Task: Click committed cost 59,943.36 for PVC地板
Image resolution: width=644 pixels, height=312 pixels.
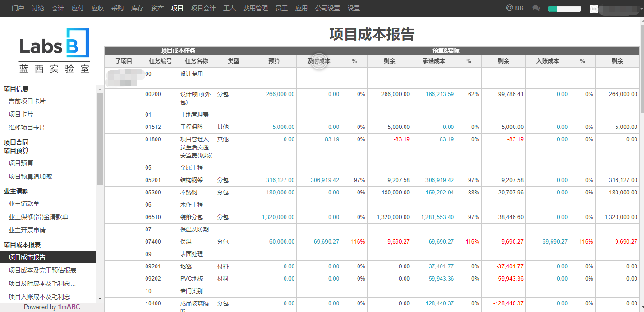Action: pyautogui.click(x=441, y=279)
